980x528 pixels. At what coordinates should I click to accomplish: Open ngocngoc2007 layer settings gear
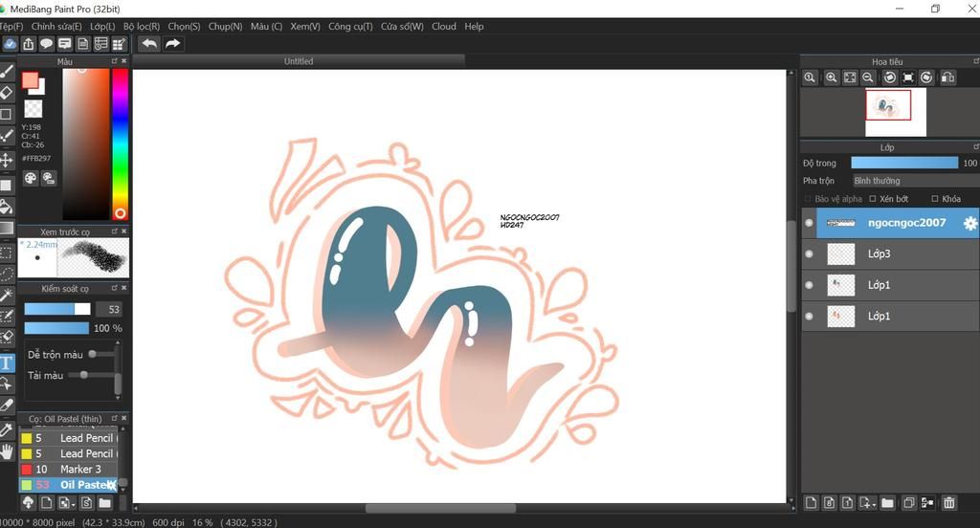(969, 223)
